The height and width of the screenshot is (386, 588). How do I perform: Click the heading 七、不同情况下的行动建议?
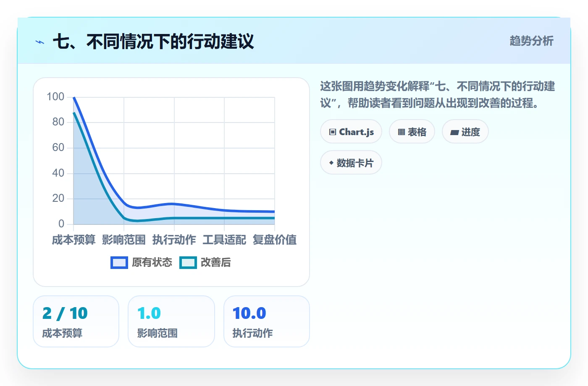coord(153,42)
